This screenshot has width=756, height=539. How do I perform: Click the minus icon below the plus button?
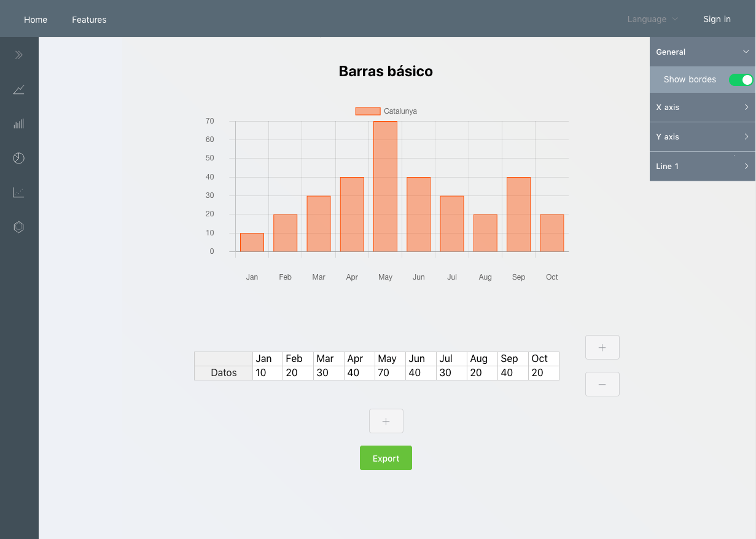click(x=602, y=384)
